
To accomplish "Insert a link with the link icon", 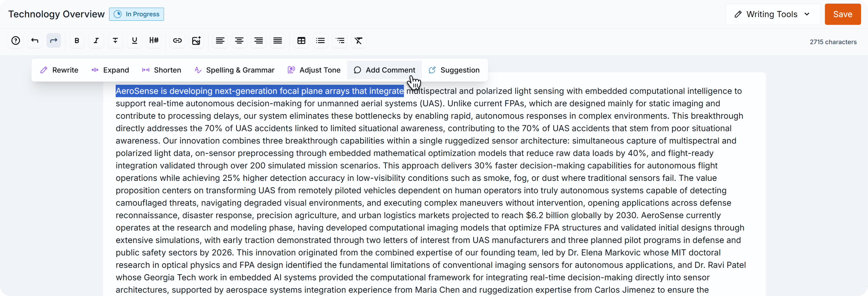I will click(x=177, y=41).
